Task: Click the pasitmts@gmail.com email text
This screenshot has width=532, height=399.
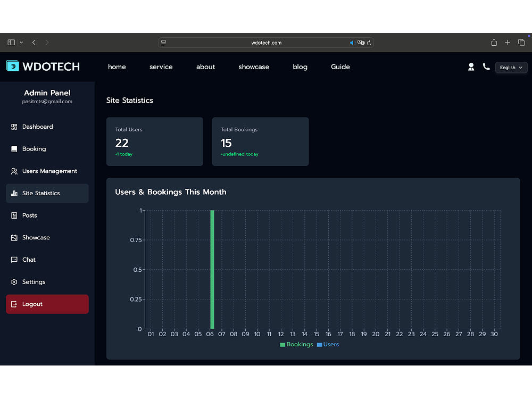Action: click(x=47, y=102)
